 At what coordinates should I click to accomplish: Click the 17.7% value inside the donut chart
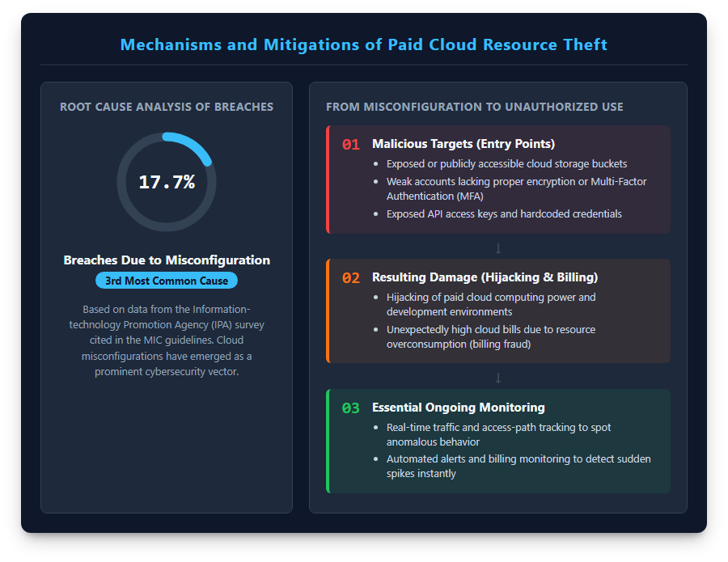[x=167, y=182]
